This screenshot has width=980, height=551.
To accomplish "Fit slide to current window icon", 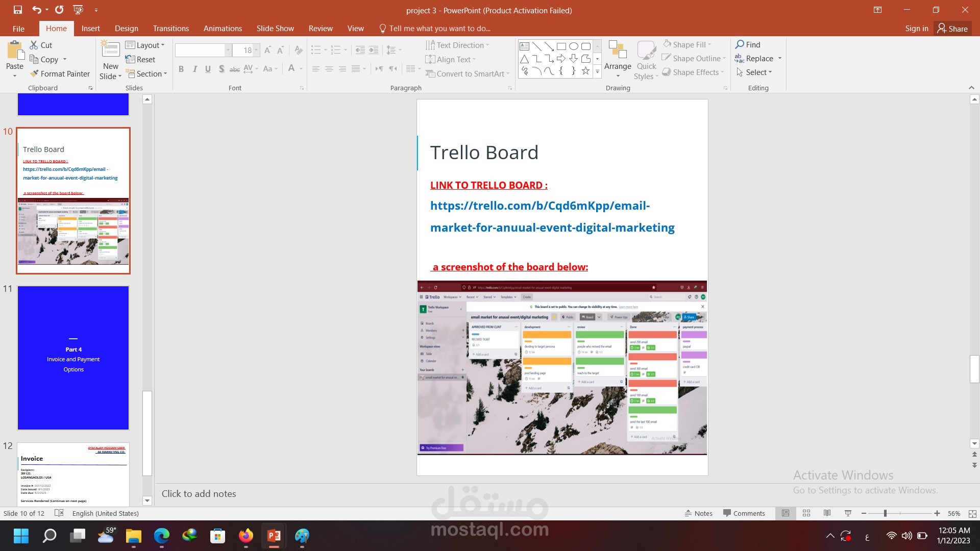I will tap(972, 514).
